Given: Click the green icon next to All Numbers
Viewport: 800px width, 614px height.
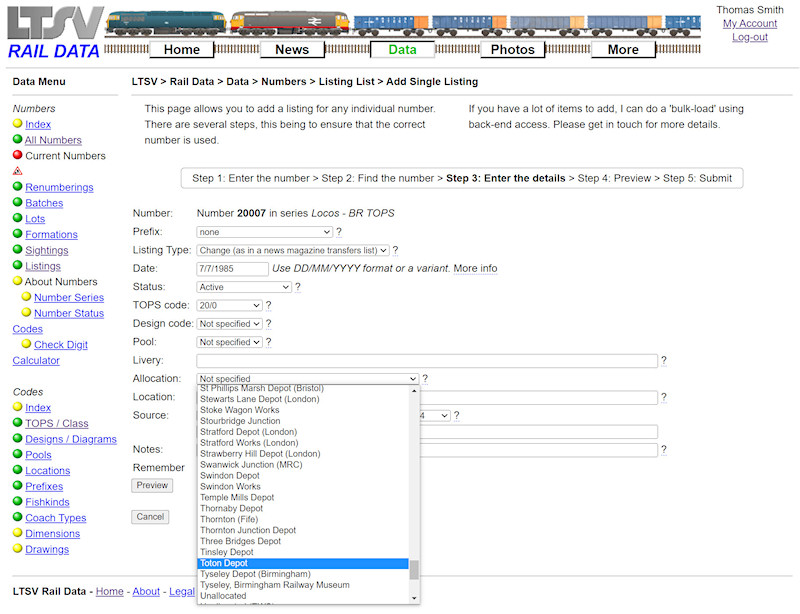Looking at the screenshot, I should 17,140.
